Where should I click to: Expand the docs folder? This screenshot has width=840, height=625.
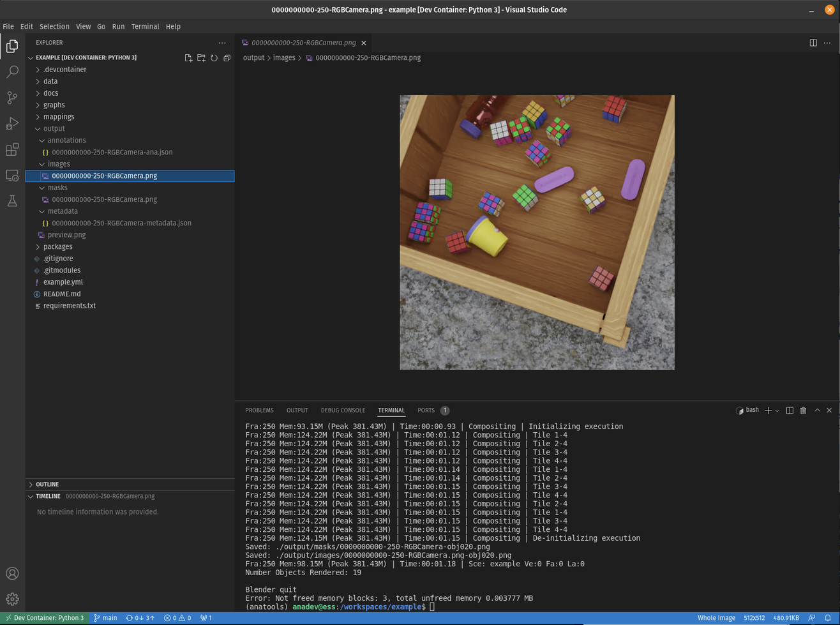pyautogui.click(x=51, y=93)
